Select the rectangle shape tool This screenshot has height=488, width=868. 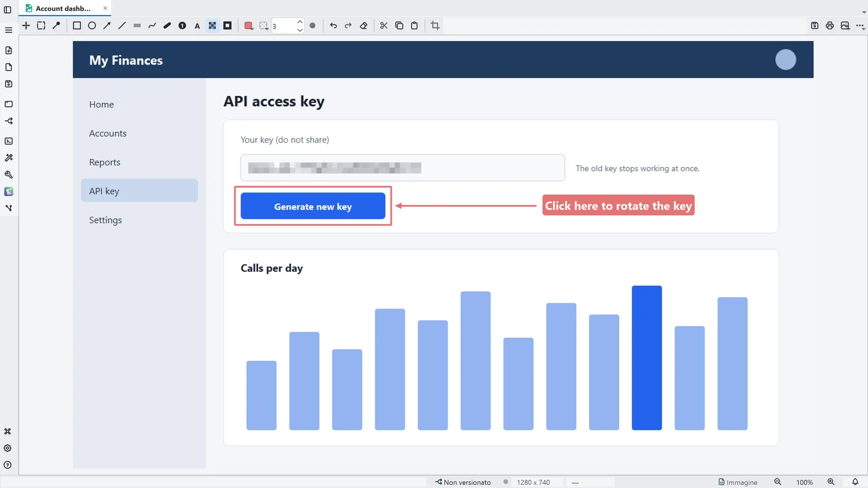pyautogui.click(x=77, y=25)
